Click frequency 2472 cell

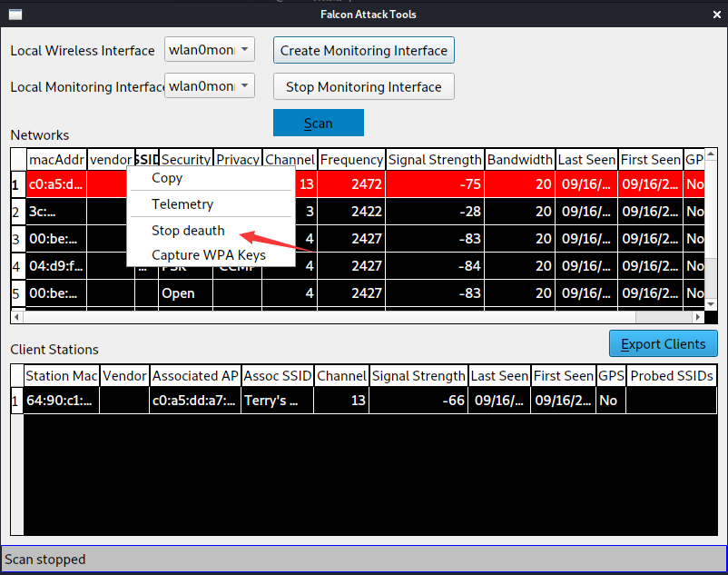351,184
